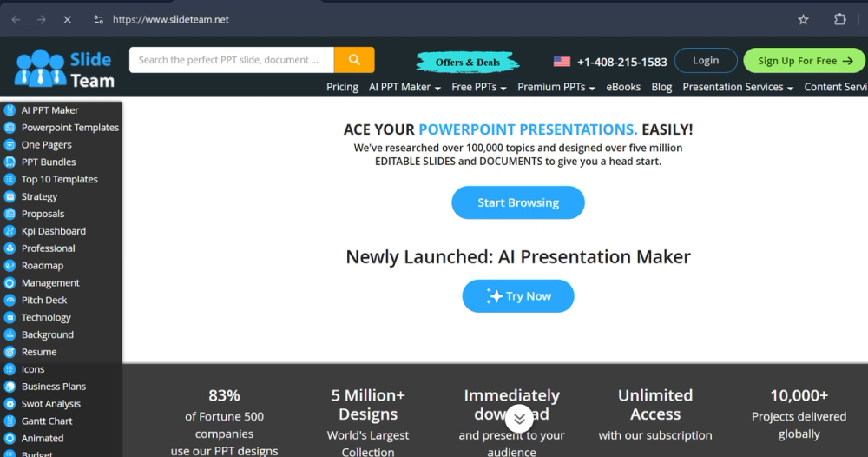Click the Gantt Chart sidebar icon
Screen dimensions: 868x457
click(10, 421)
